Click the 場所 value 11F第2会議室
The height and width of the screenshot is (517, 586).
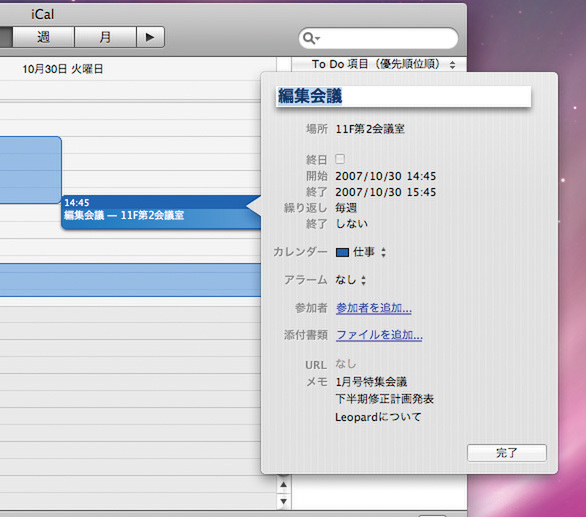coord(370,129)
